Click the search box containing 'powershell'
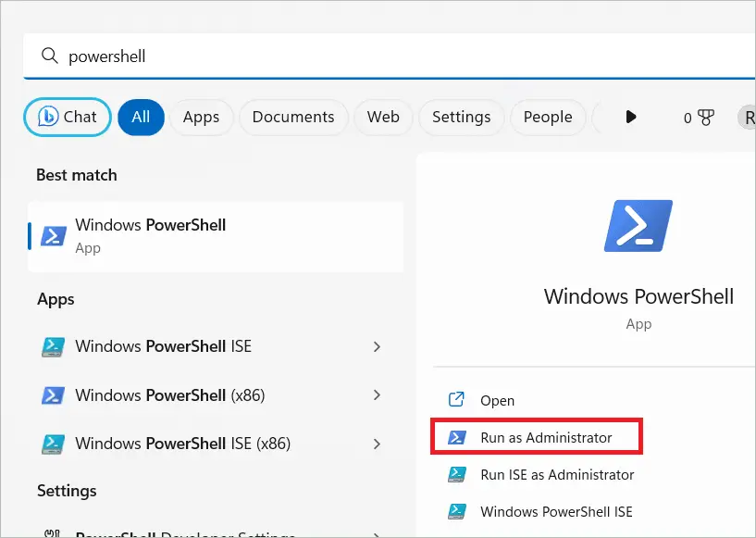Screen dimensions: 756x538 (x=390, y=56)
